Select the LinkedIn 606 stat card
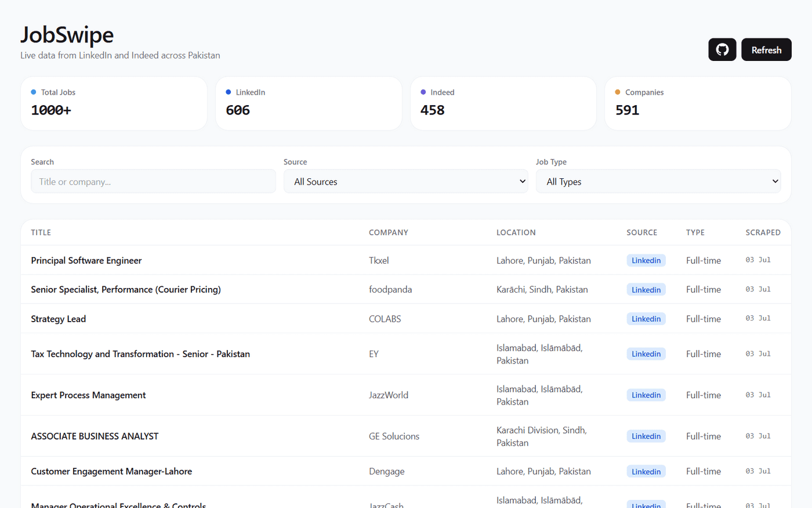Image resolution: width=812 pixels, height=508 pixels. 309,103
